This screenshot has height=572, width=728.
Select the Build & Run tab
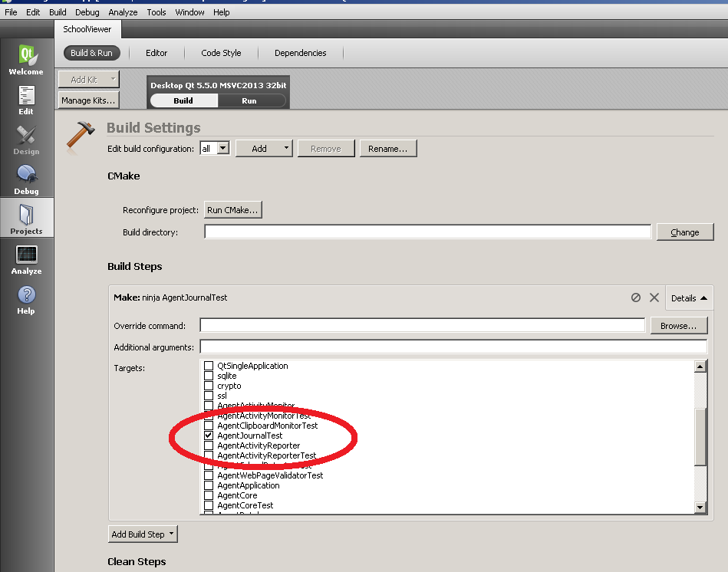pos(91,53)
